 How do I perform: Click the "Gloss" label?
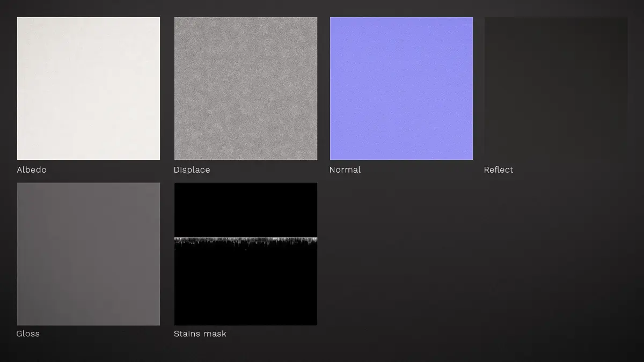(28, 334)
